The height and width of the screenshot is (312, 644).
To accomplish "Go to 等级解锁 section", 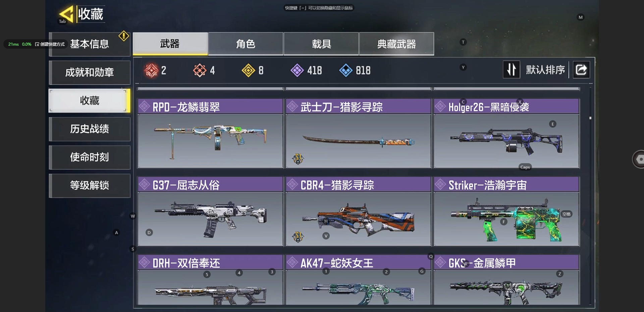I will click(90, 185).
